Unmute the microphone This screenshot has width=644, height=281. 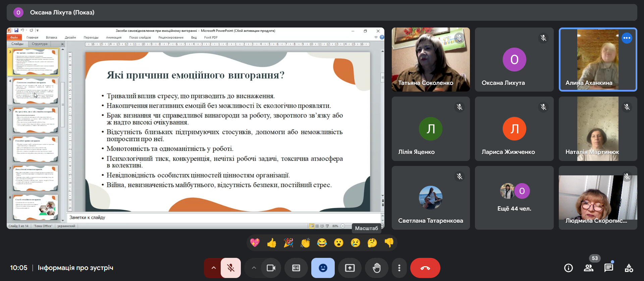(x=231, y=268)
